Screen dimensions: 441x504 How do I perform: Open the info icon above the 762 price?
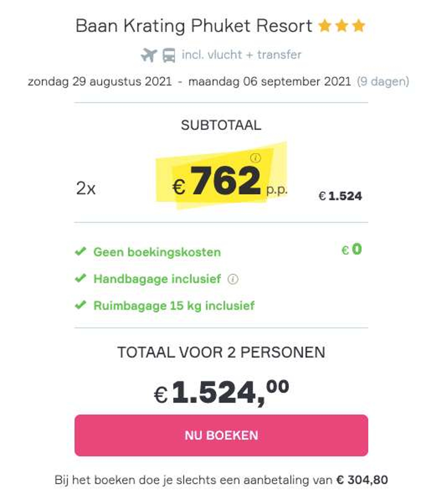[x=255, y=158]
